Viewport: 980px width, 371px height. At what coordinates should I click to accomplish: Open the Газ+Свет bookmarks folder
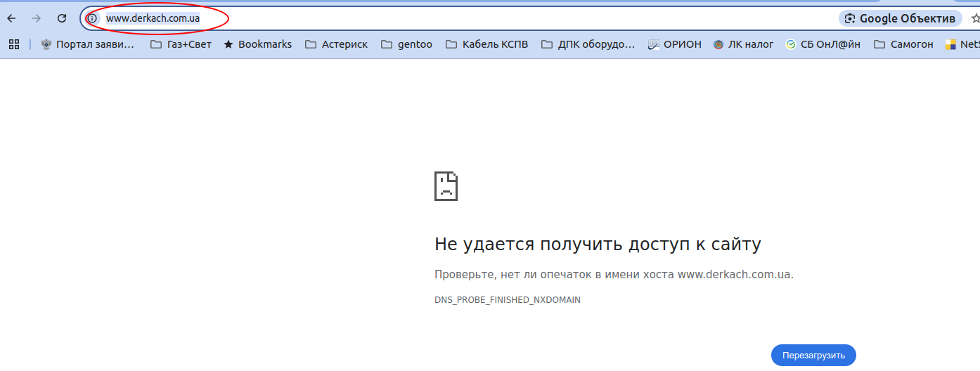tap(181, 44)
